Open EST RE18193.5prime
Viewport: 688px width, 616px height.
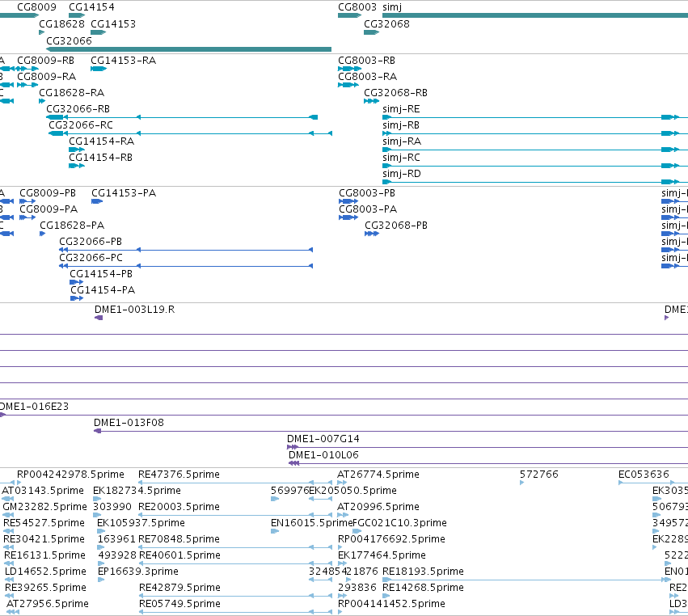tap(423, 572)
